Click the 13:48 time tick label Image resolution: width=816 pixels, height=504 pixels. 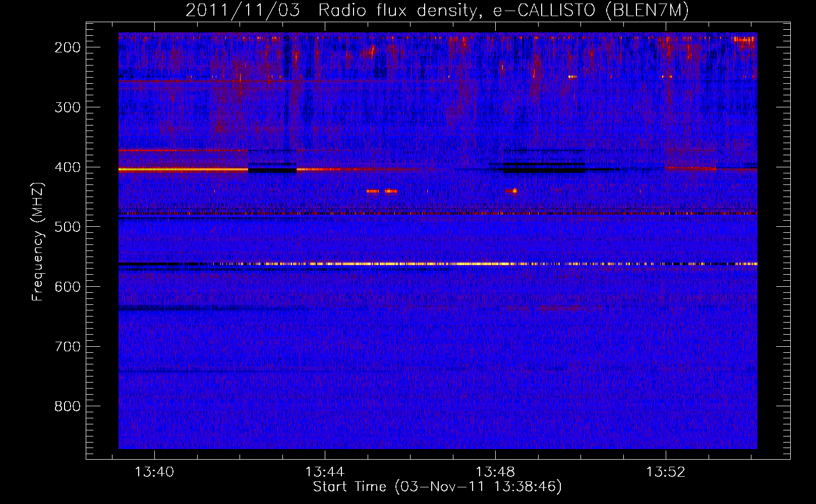click(495, 472)
